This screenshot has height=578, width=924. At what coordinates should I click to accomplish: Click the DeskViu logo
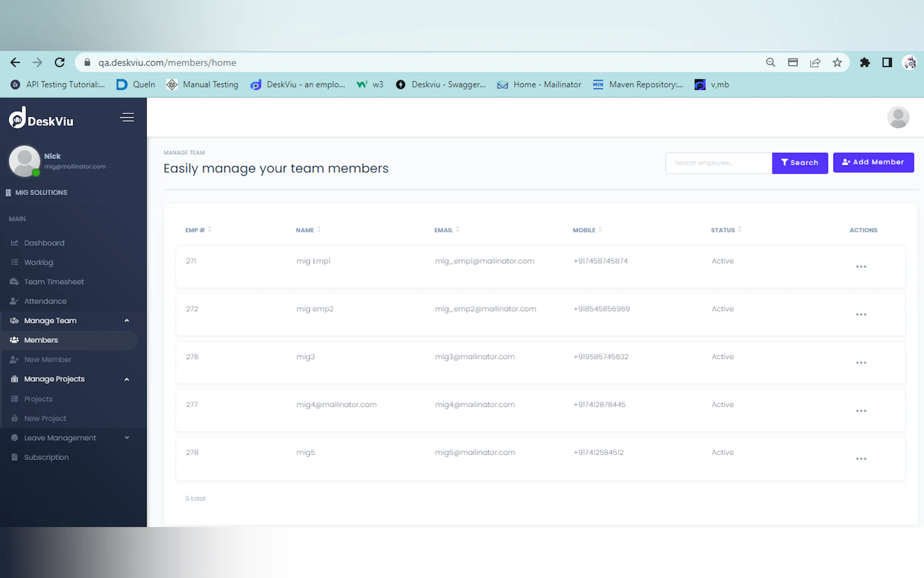pos(41,119)
